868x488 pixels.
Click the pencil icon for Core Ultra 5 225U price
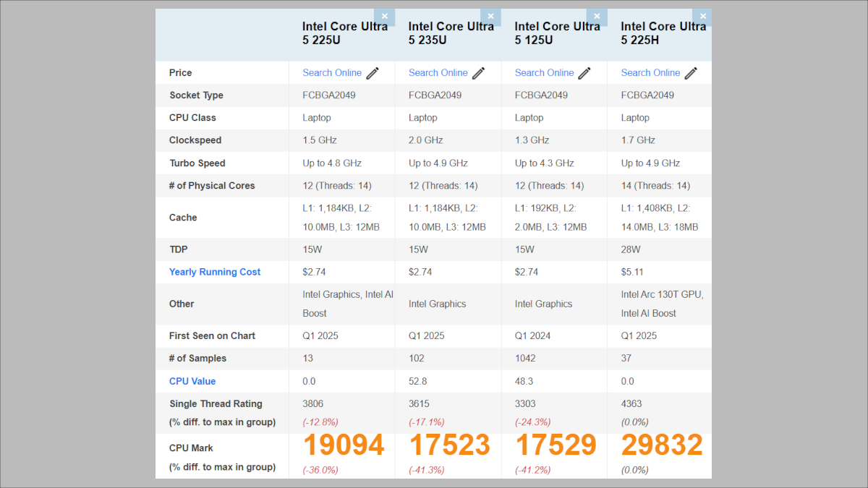373,73
